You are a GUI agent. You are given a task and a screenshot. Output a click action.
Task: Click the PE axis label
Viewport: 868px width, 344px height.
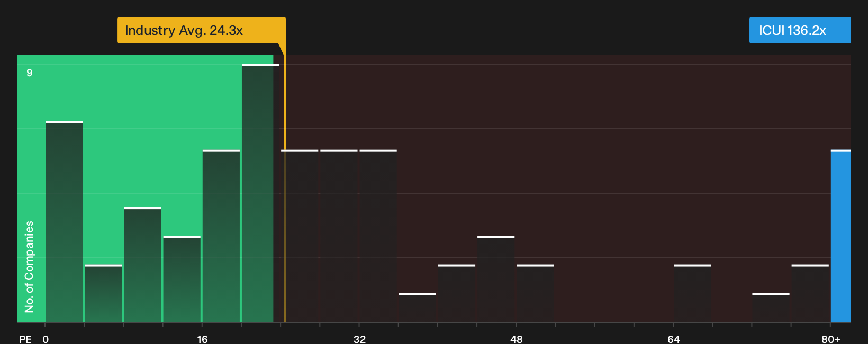[x=25, y=339]
